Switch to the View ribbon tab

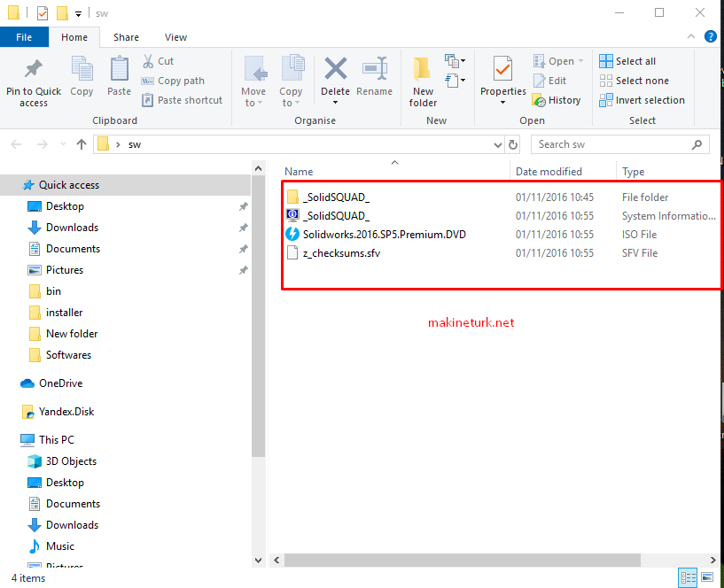(x=176, y=37)
